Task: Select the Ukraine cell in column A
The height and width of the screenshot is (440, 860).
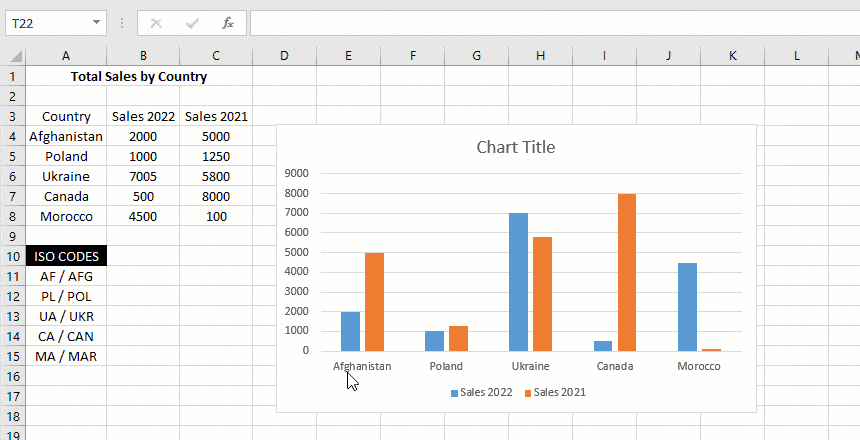Action: [66, 176]
